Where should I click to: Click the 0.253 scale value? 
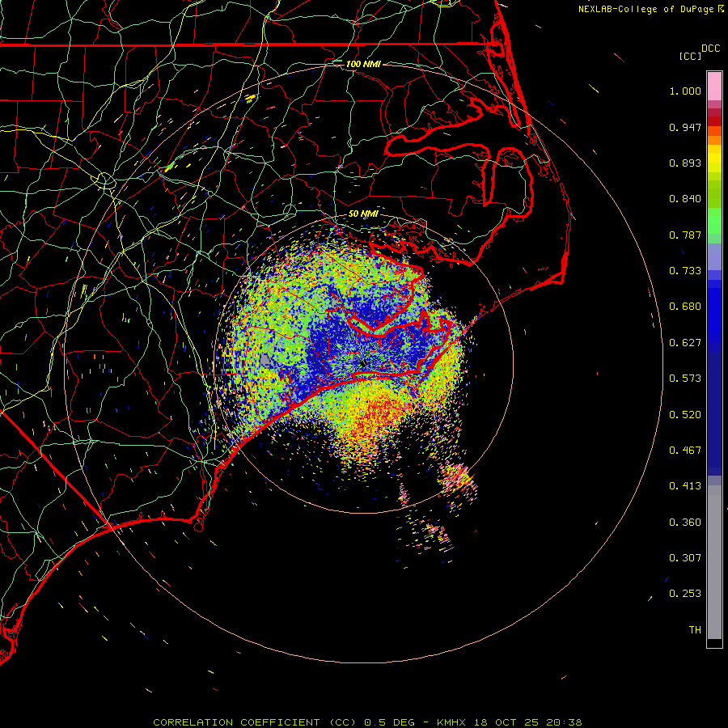(x=685, y=594)
